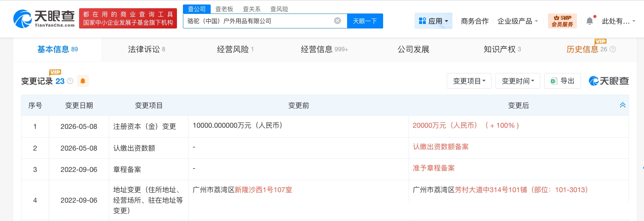Switch to 查老板 search tab
Image resolution: width=644 pixels, height=221 pixels.
click(224, 9)
